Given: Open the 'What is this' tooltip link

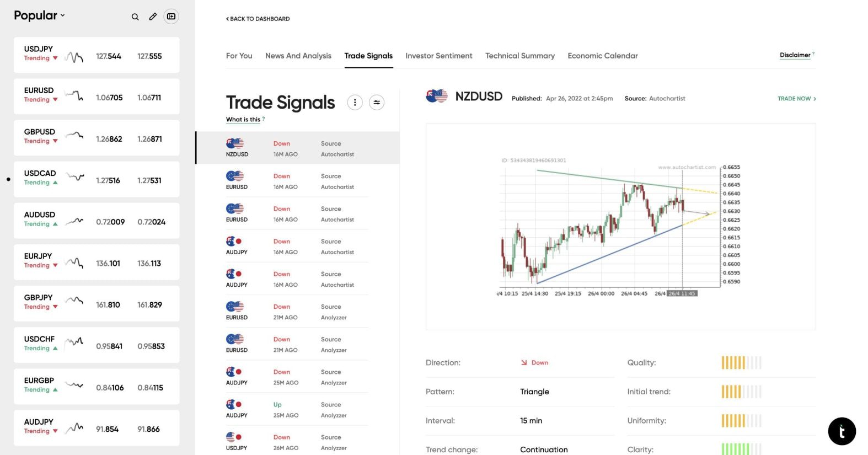Looking at the screenshot, I should tap(243, 120).
